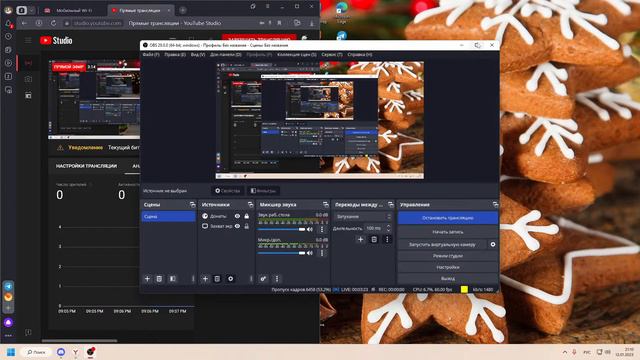The height and width of the screenshot is (360, 640).
Task: Hide the Захват экр. source with eye icon
Action: click(237, 226)
